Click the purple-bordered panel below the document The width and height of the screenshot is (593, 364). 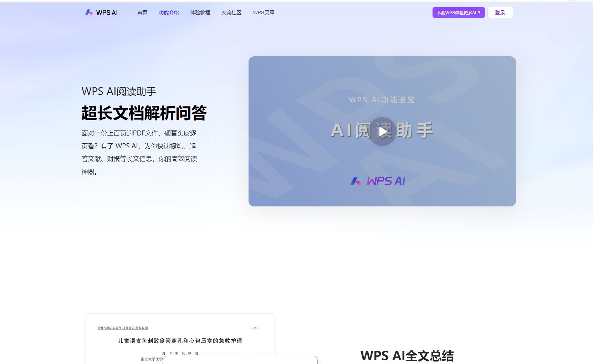tap(240, 360)
